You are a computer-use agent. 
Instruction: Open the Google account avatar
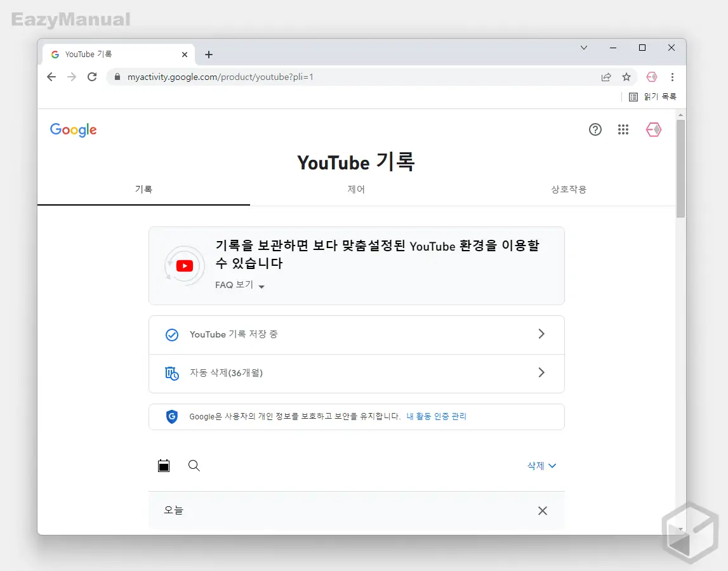coord(653,129)
